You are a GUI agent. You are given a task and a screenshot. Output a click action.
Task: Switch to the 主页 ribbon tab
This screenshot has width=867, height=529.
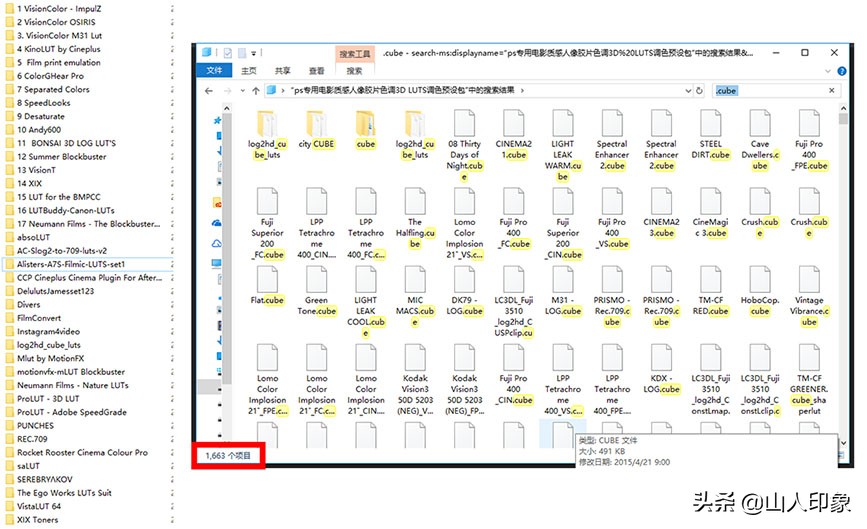(249, 71)
